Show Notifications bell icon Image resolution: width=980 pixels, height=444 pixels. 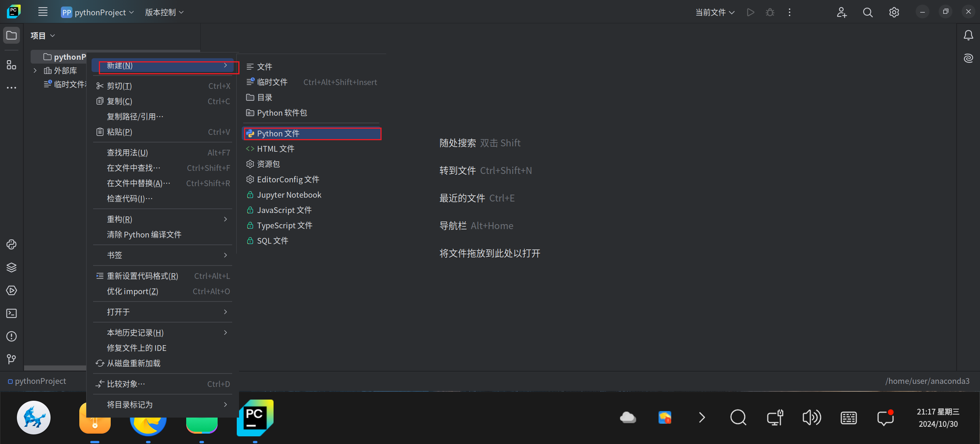(968, 35)
